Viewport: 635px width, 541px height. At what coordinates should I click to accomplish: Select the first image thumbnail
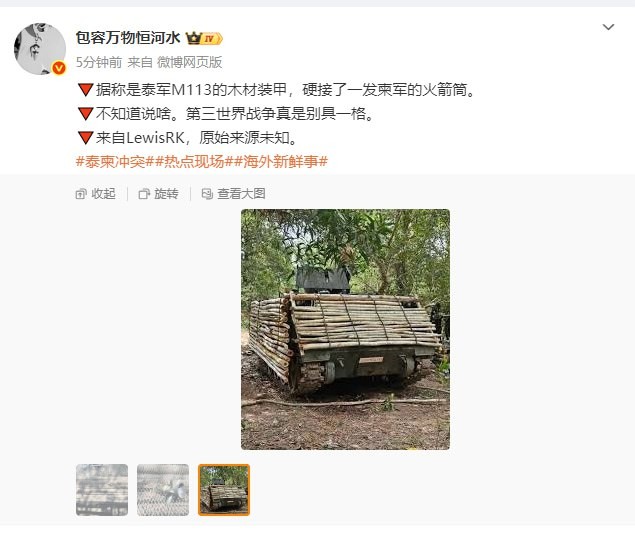tap(102, 490)
